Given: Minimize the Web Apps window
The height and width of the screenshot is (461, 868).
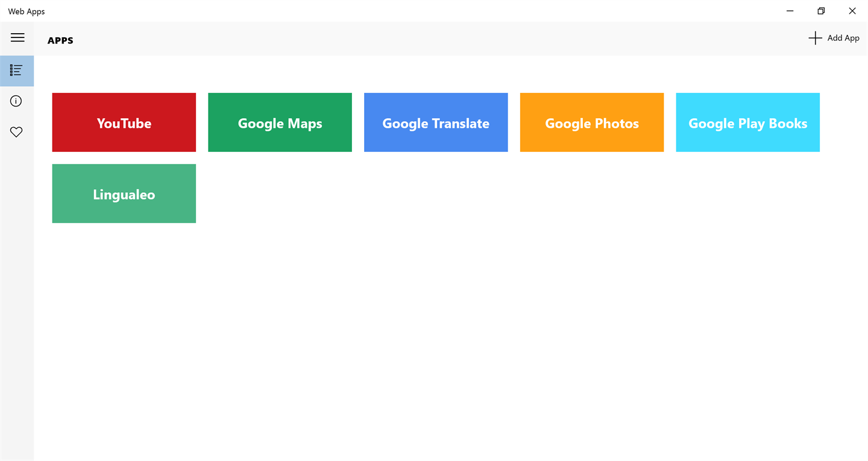Looking at the screenshot, I should (x=790, y=11).
